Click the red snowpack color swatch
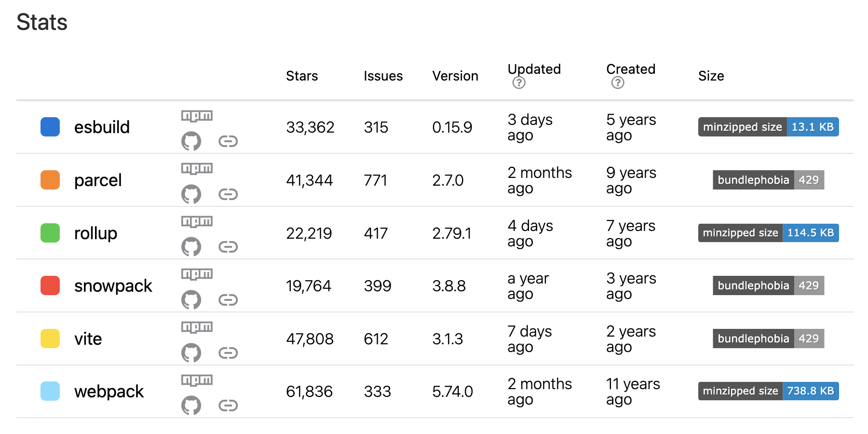The height and width of the screenshot is (434, 868). pyautogui.click(x=50, y=285)
